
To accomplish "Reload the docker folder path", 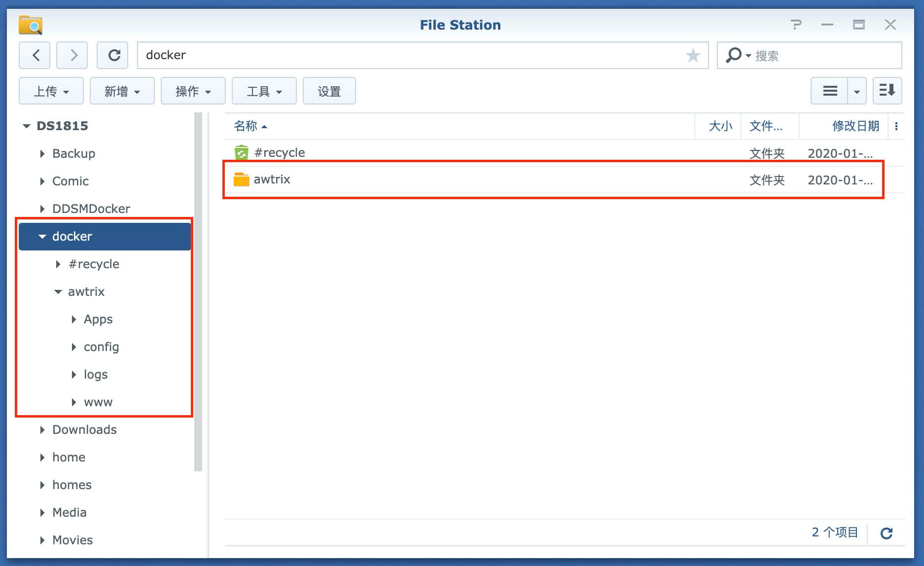I will click(x=113, y=55).
